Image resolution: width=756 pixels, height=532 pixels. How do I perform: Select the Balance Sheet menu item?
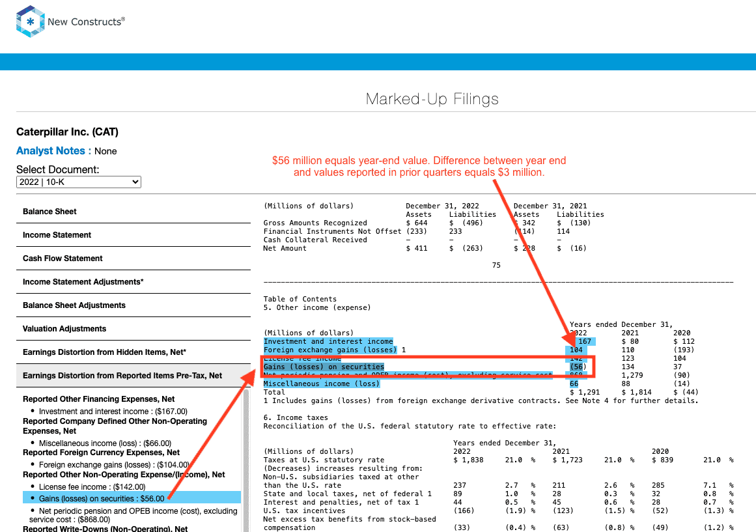click(133, 212)
